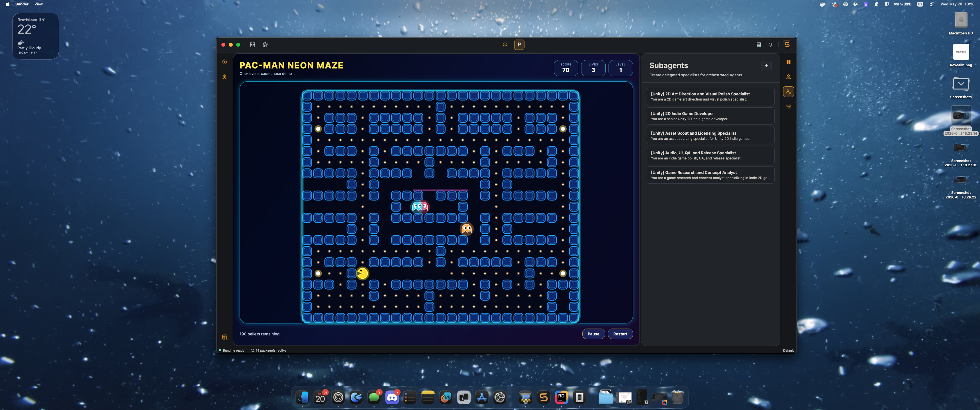This screenshot has height=410, width=980.
Task: Click the orange ghost in the maze
Action: [x=466, y=229]
